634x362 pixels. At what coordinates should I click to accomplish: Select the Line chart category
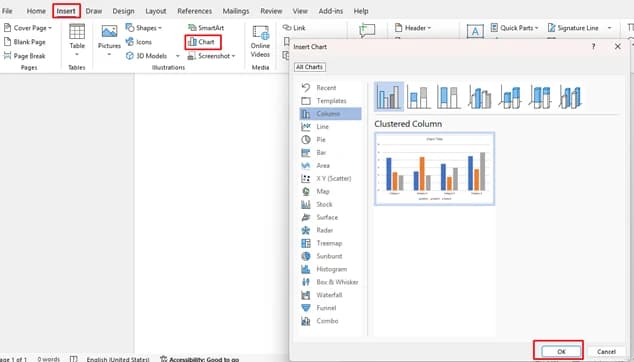pos(330,127)
